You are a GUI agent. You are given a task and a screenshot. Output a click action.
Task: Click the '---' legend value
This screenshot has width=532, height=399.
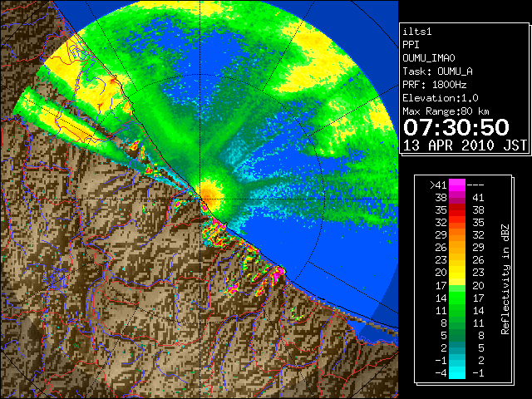[475, 185]
